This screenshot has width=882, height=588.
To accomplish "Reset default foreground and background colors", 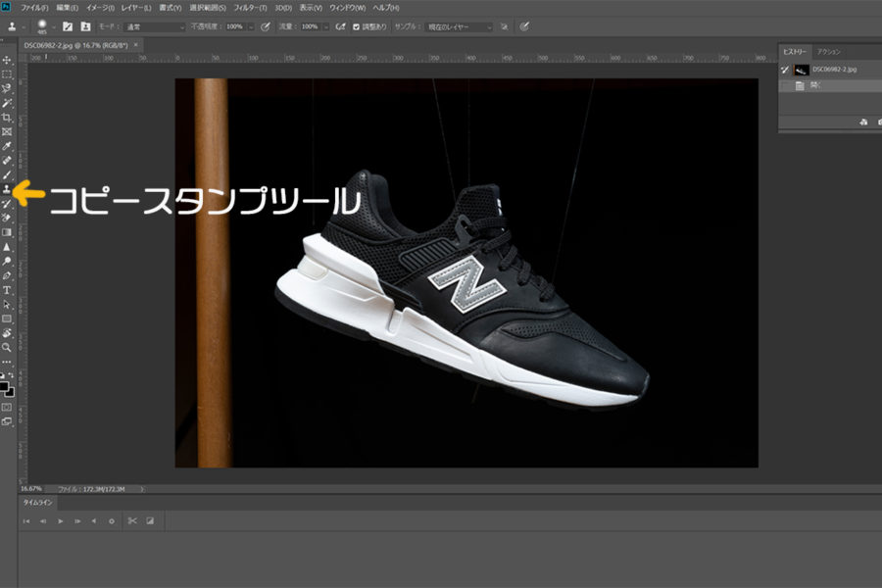I will (3, 375).
